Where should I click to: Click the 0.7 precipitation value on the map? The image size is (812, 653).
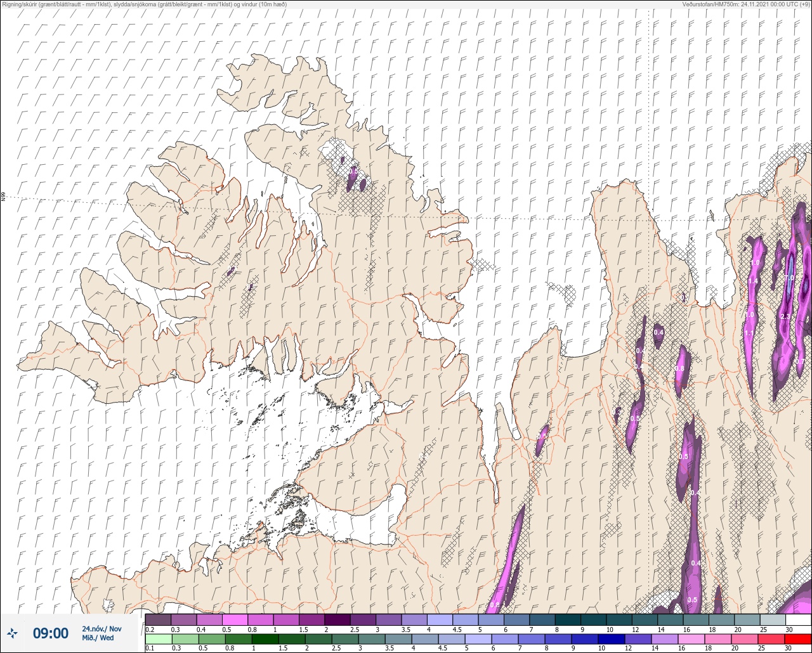(800, 361)
